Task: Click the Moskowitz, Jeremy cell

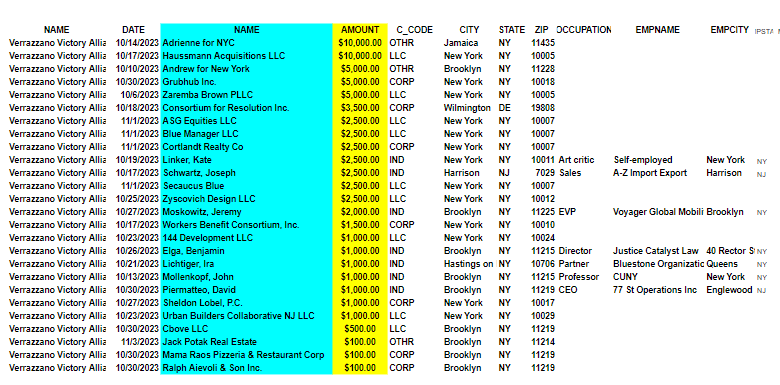Action: tap(247, 211)
